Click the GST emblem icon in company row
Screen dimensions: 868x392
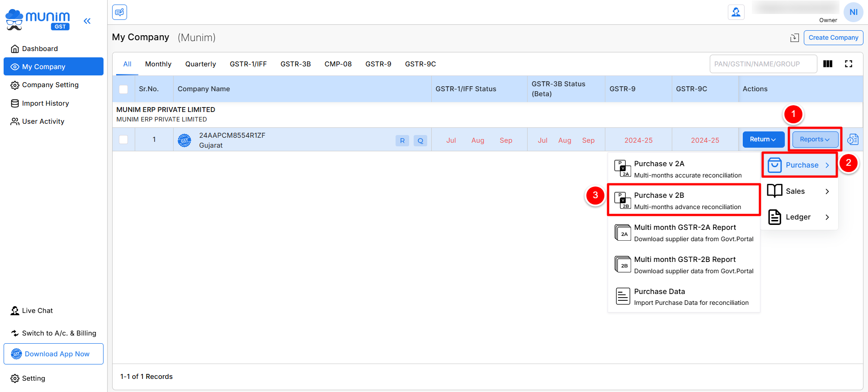click(184, 140)
